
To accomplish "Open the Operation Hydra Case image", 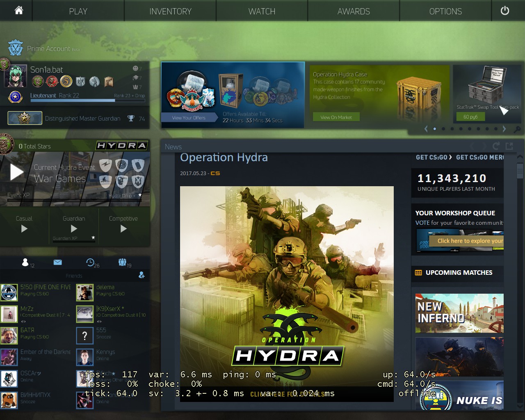I will 418,94.
